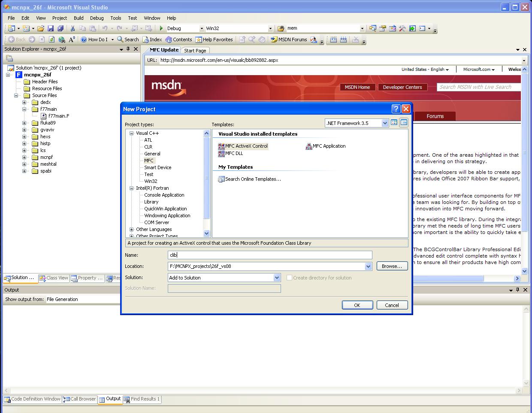Click the Cut scissors icon
This screenshot has height=413, width=532.
(73, 28)
